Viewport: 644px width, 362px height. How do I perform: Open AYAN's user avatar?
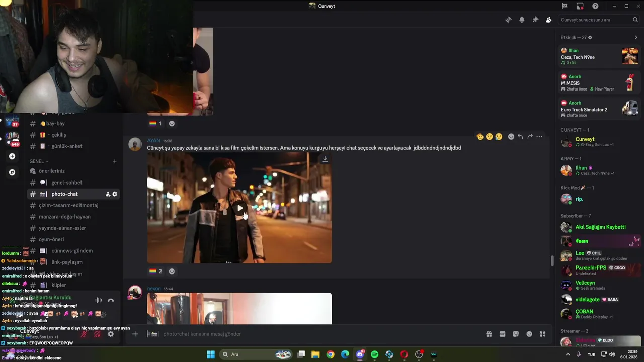click(135, 144)
